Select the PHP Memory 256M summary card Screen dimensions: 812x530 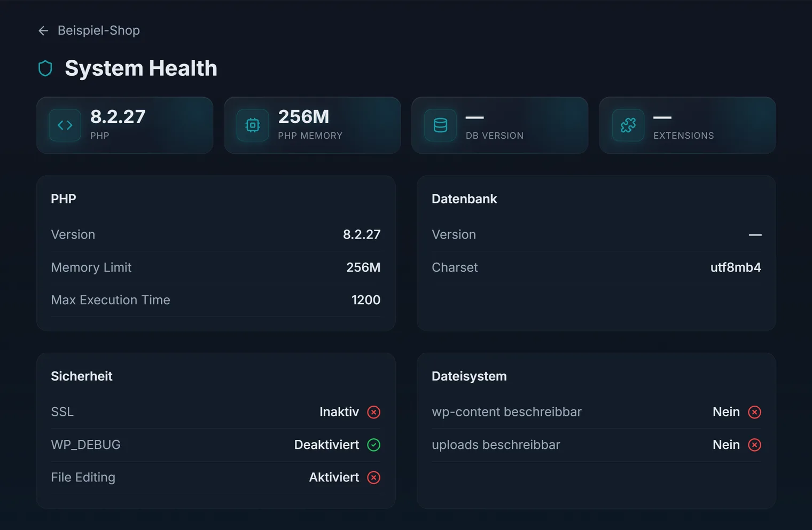313,125
